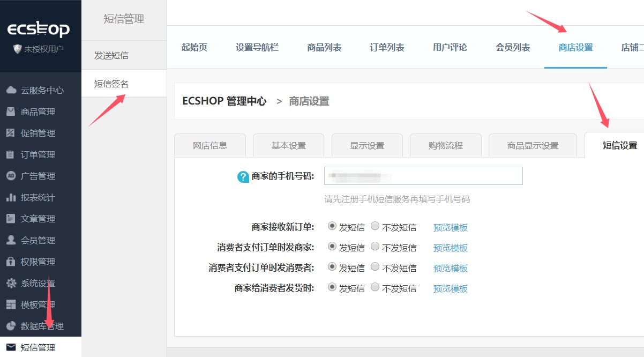This screenshot has height=357, width=644.
Task: Open the 系统设置 sidebar menu
Action: pos(38,283)
